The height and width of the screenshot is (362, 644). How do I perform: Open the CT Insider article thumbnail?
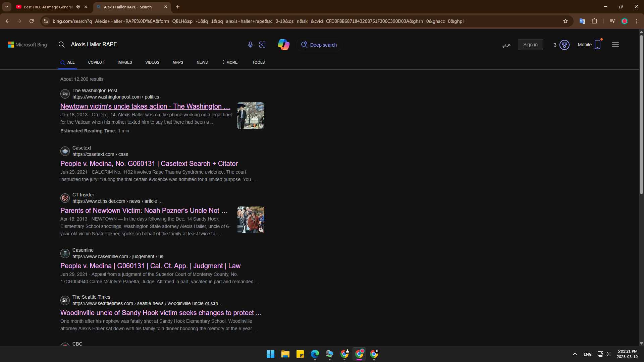pos(251,220)
